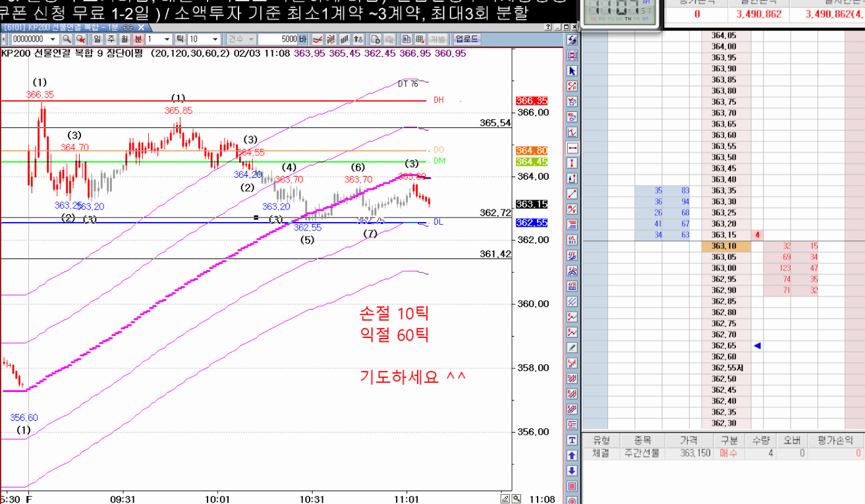865x504 pixels.
Task: Select the diagonal trend line tool
Action: [572, 194]
